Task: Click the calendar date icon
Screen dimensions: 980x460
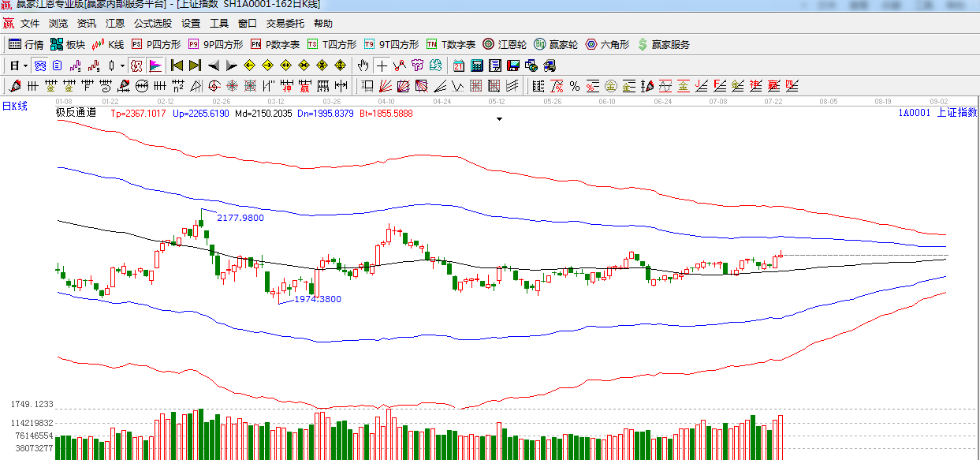Action: 459,65
